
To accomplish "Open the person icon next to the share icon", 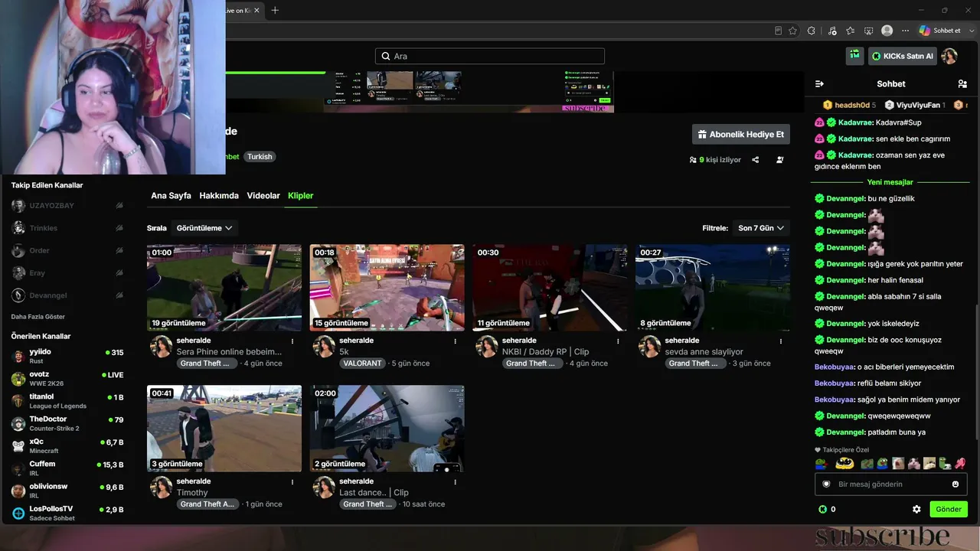I will coord(779,160).
